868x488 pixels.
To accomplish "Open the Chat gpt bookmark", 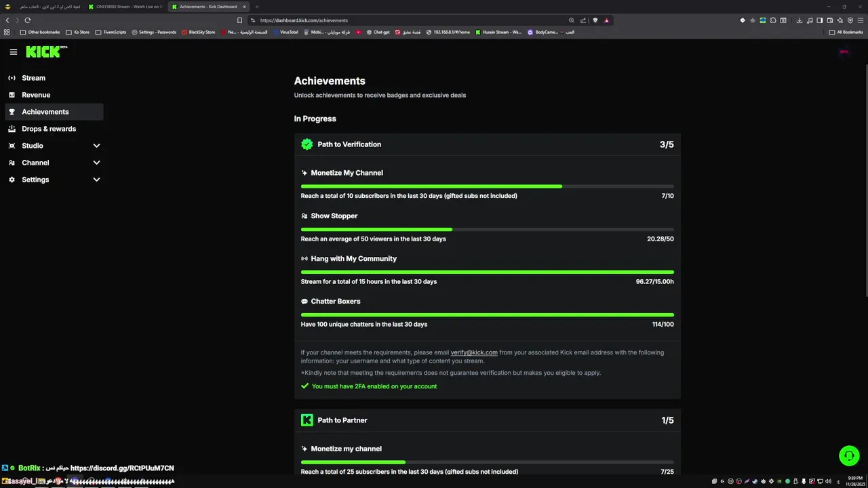I will (x=378, y=32).
